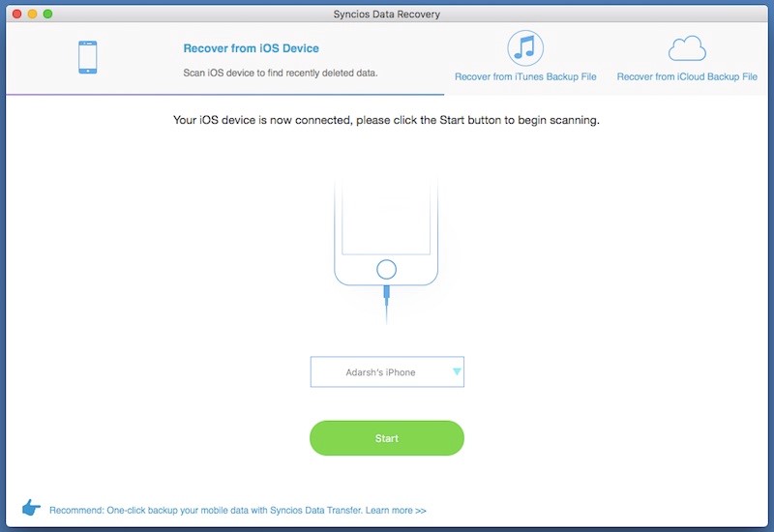Click the 'Your iOS device is now connected' message

coord(386,120)
